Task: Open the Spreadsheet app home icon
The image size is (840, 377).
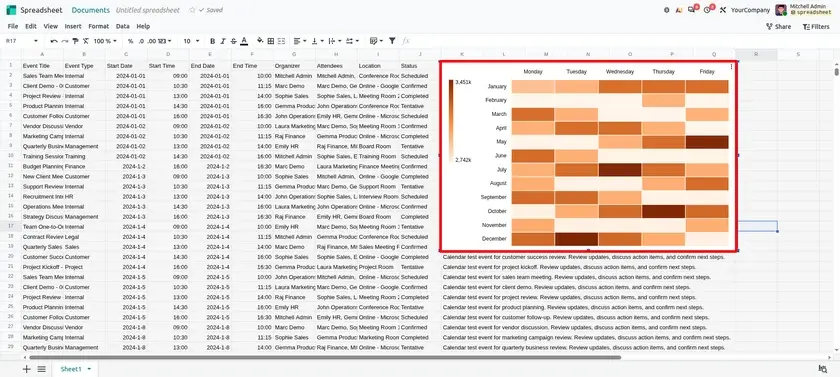Action: click(x=11, y=10)
